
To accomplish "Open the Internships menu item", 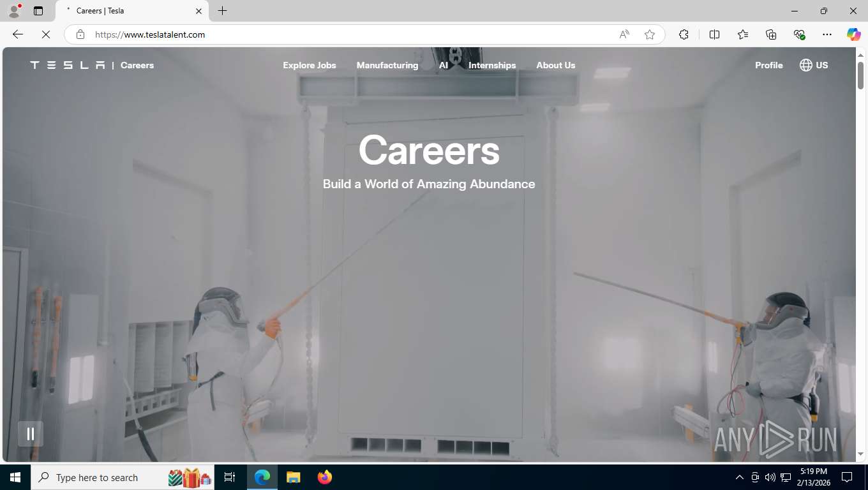I will 492,65.
